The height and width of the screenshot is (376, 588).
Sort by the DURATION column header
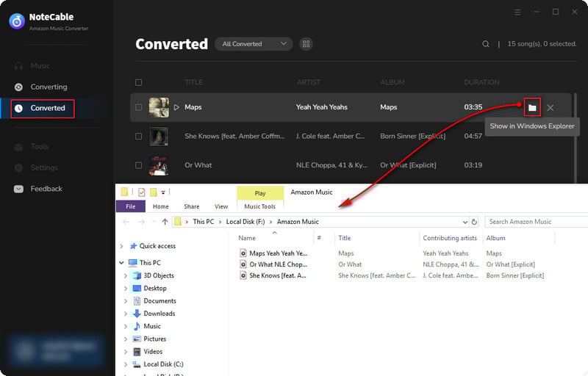click(x=481, y=82)
